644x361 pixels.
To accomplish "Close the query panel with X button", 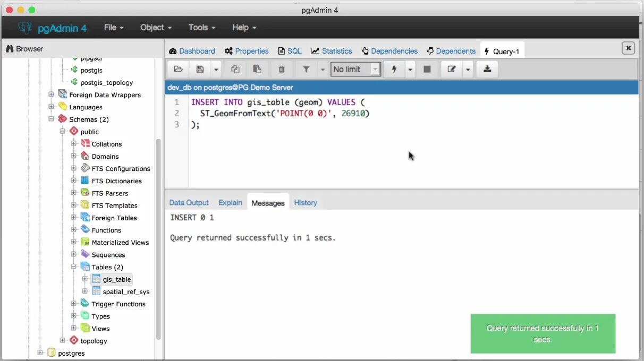I will tap(629, 48).
